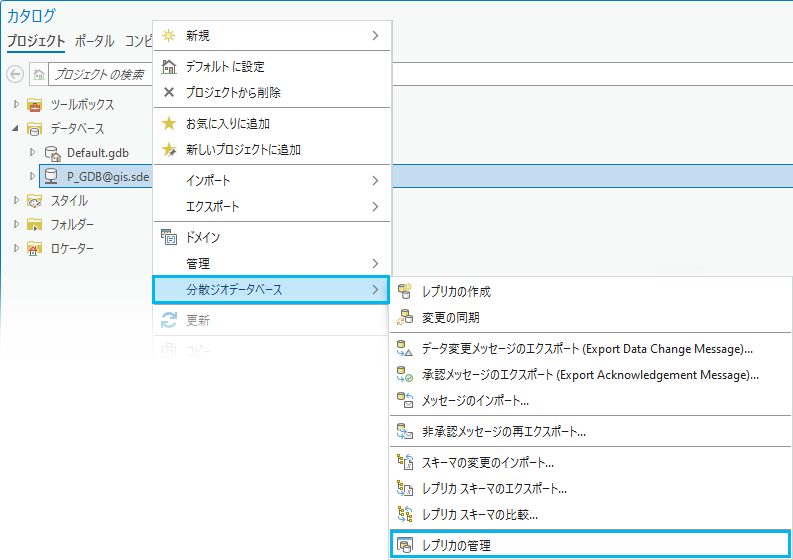Expand the フォルダー tree node
793x560 pixels.
pyautogui.click(x=16, y=224)
